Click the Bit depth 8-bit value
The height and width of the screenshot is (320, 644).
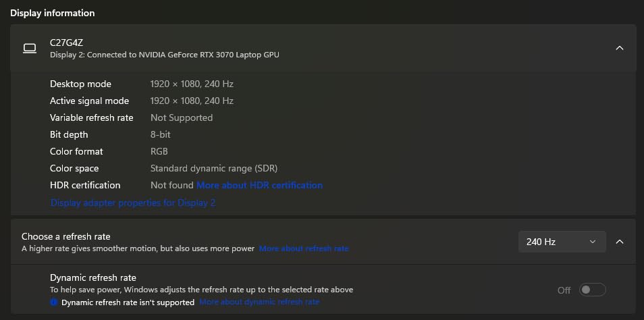[x=160, y=134]
